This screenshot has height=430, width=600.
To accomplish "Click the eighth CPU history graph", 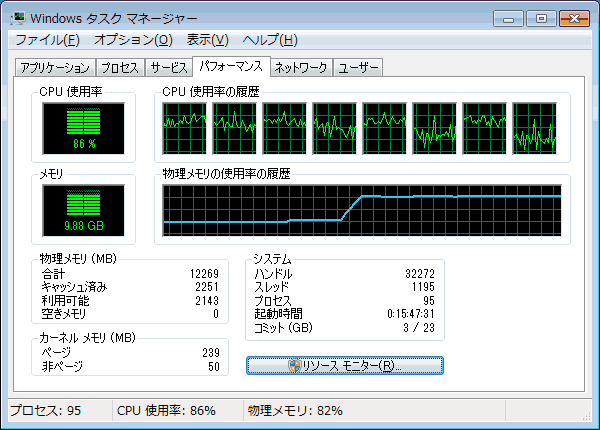I will pyautogui.click(x=535, y=129).
